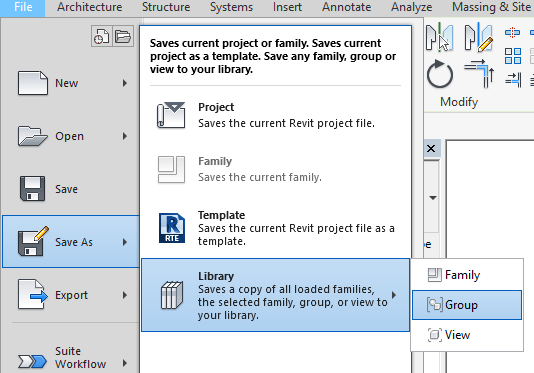
Task: Expand the Save As submenu arrow
Action: 125,242
